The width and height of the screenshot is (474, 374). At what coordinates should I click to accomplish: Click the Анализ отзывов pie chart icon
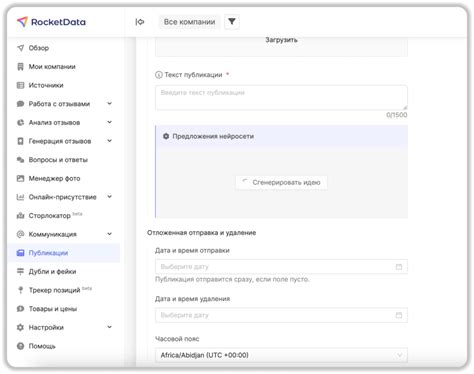tap(21, 123)
